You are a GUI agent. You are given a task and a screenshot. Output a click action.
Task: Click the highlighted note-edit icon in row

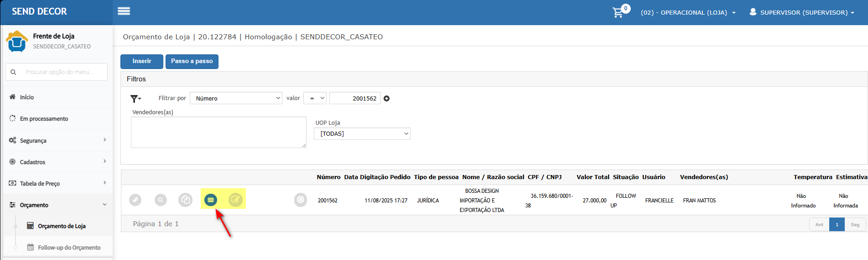coord(235,200)
